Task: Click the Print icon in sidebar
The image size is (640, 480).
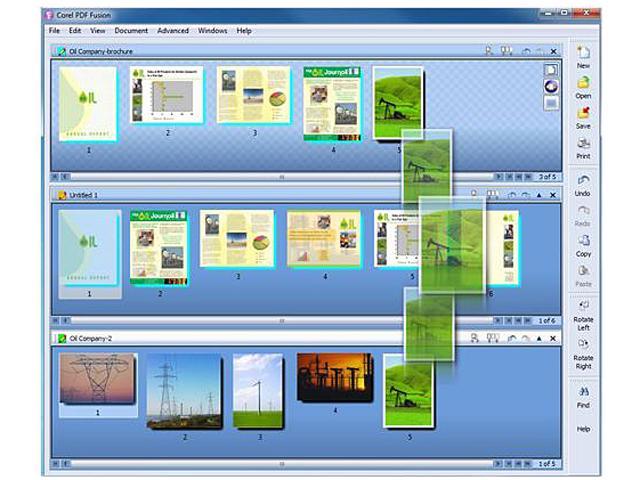Action: pyautogui.click(x=583, y=145)
